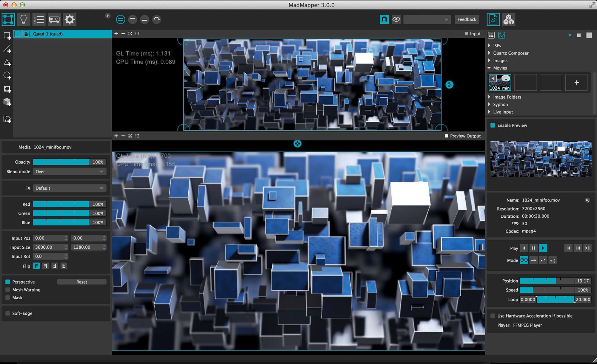This screenshot has height=364, width=597.
Task: Toggle the Perspective checkbox
Action: (8, 282)
